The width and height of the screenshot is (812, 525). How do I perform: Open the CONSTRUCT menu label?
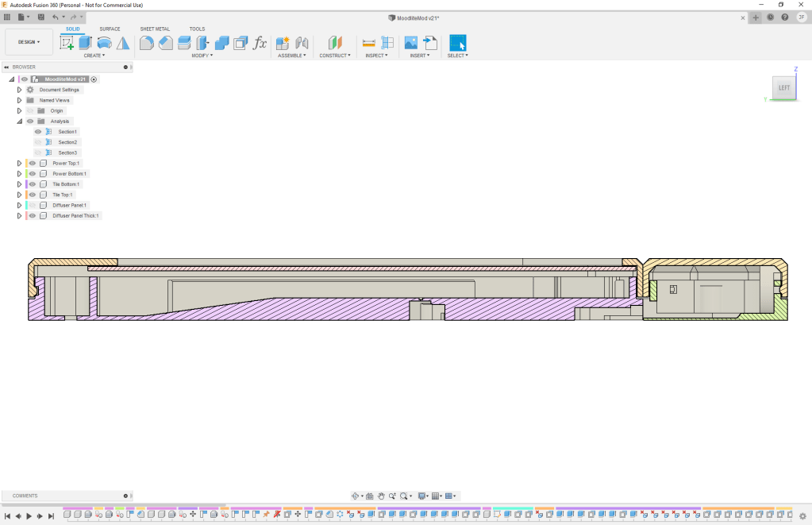335,56
